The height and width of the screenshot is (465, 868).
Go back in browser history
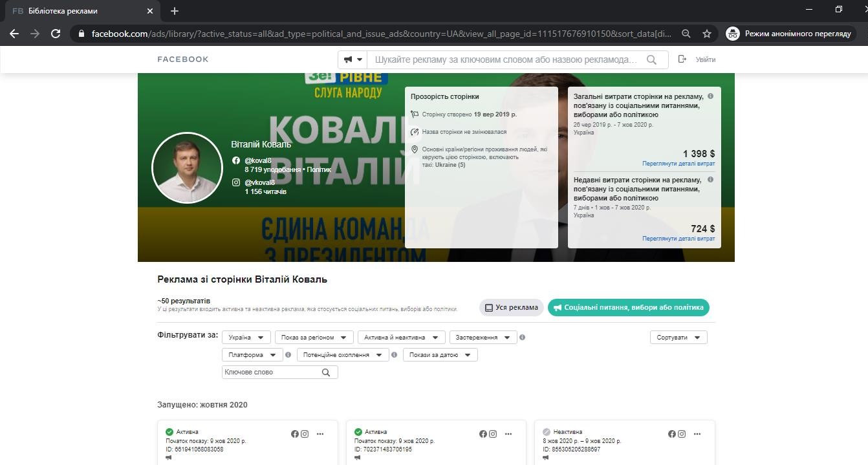(14, 34)
